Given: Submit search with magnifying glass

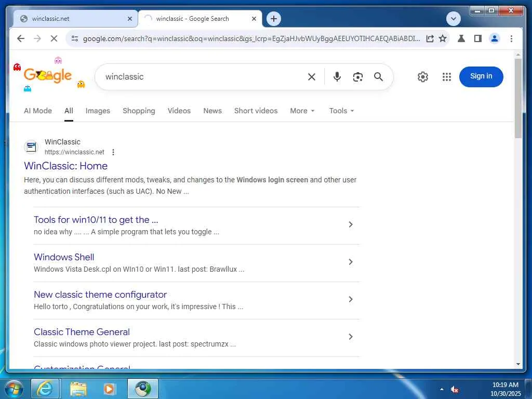Looking at the screenshot, I should click(x=378, y=77).
